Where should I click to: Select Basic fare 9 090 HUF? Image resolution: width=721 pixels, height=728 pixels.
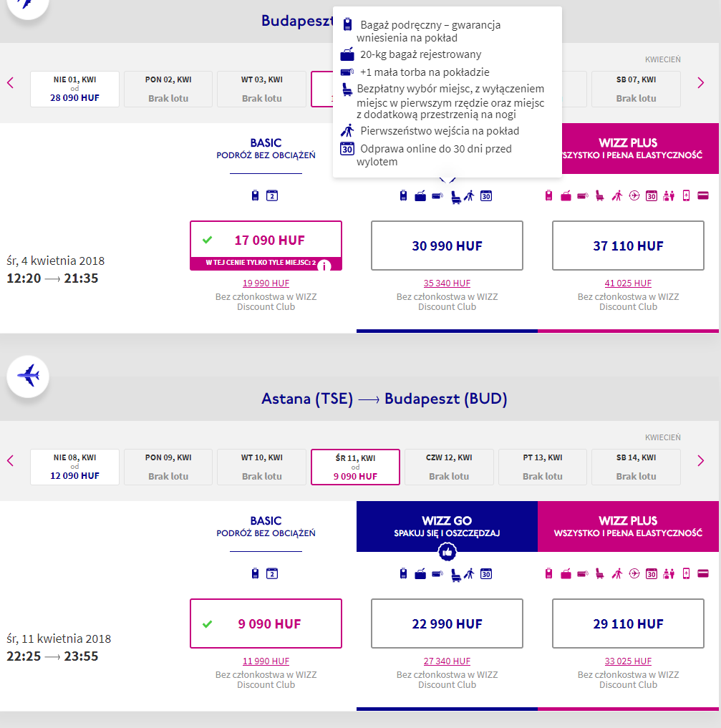[266, 623]
